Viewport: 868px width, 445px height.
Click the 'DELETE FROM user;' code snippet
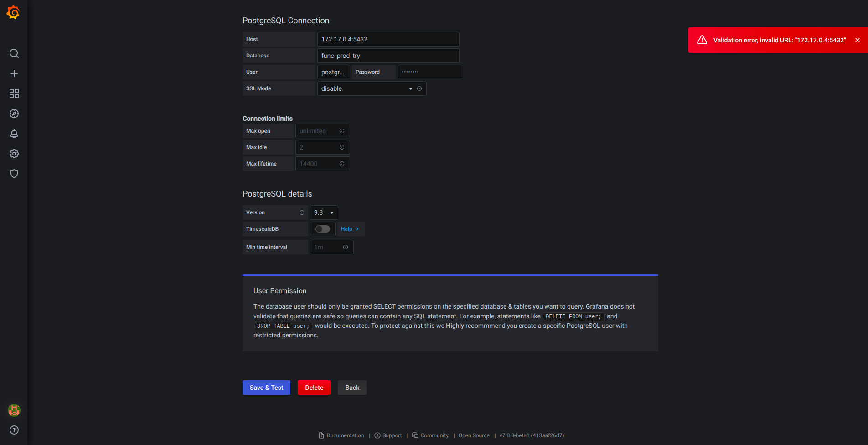click(573, 316)
